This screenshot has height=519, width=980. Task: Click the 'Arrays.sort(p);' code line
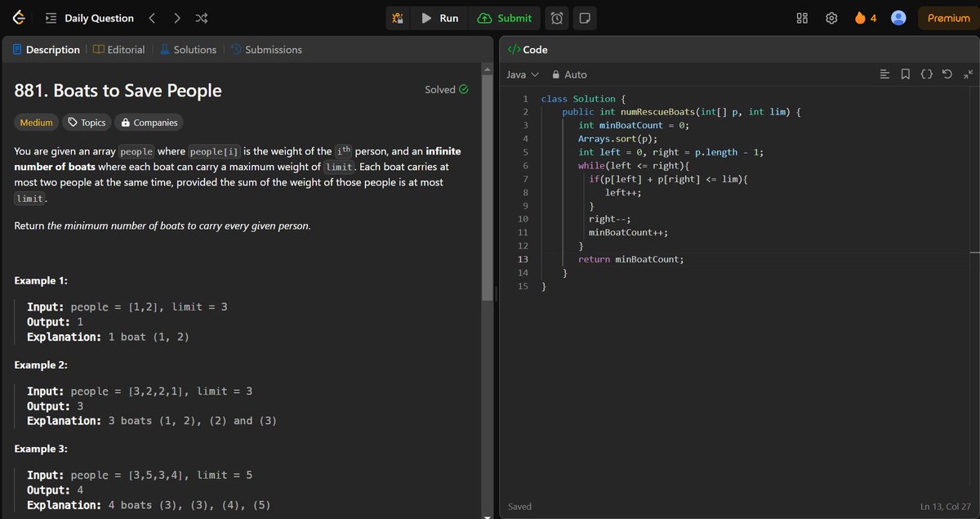pos(618,139)
